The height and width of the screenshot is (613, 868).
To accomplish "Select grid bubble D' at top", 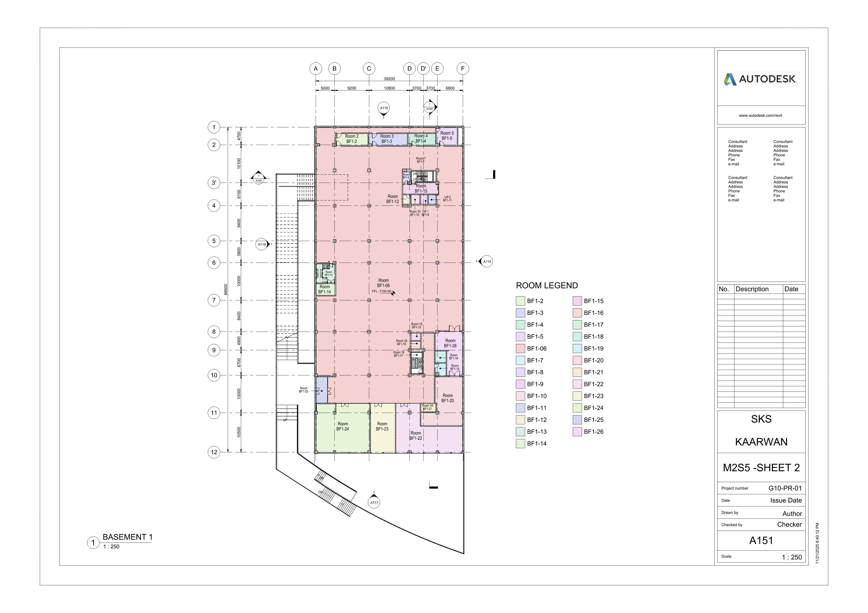I will tap(423, 69).
